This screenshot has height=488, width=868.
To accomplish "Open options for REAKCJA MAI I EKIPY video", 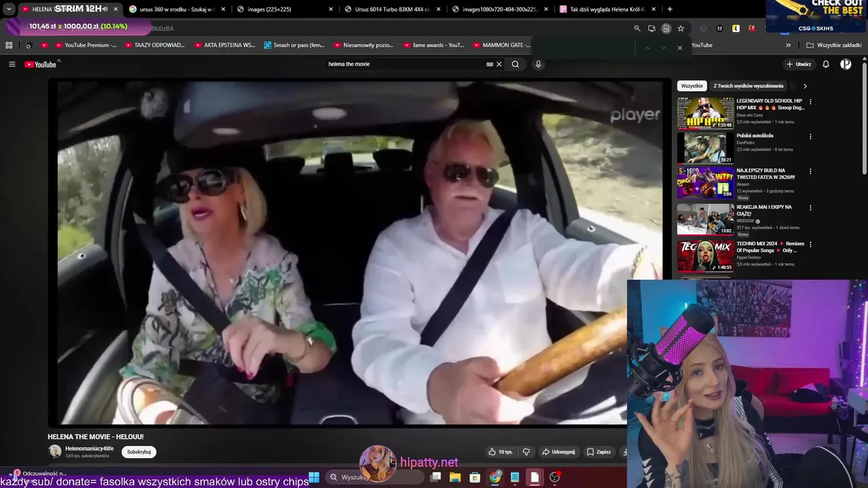I will [810, 208].
